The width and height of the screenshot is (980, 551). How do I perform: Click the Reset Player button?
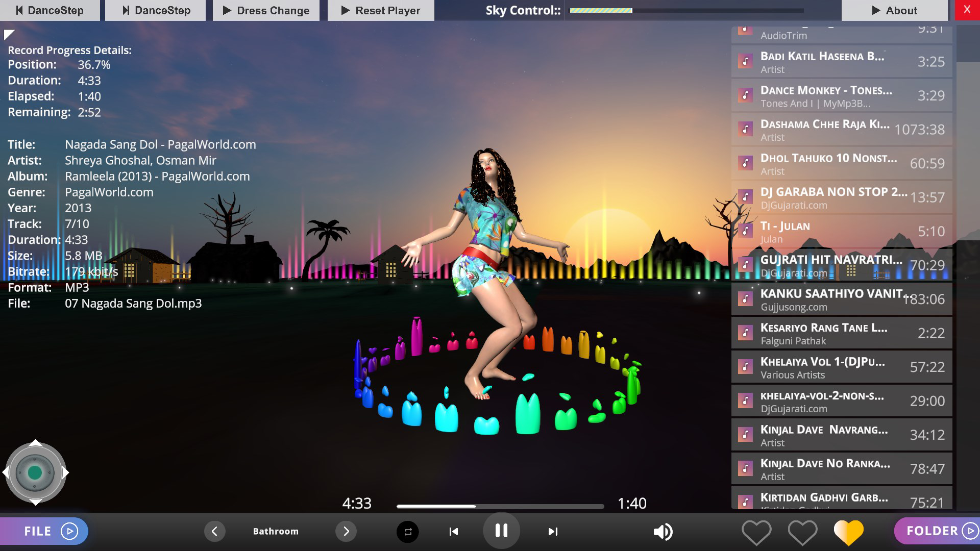(381, 10)
